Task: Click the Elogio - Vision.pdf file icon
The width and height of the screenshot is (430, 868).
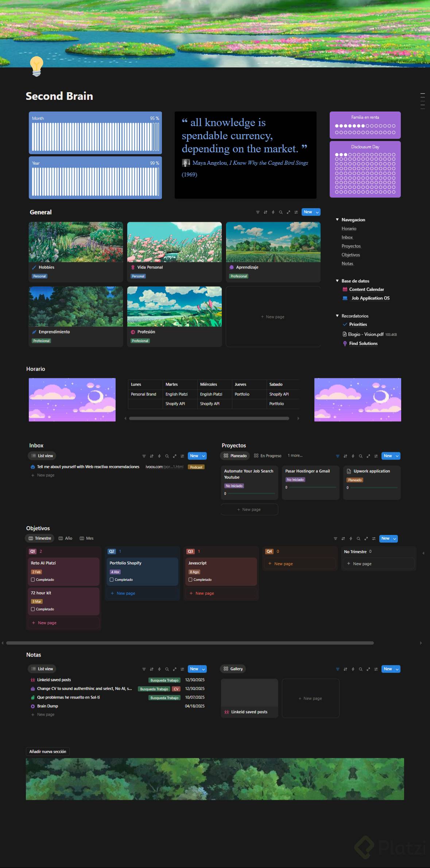Action: coord(345,334)
